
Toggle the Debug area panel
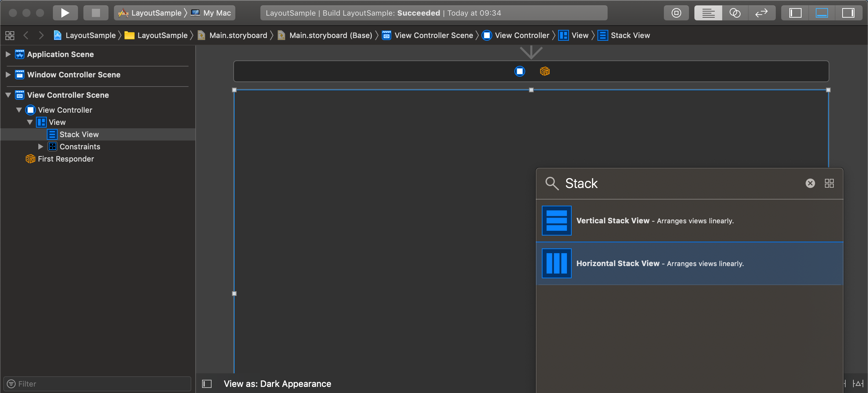tap(822, 13)
